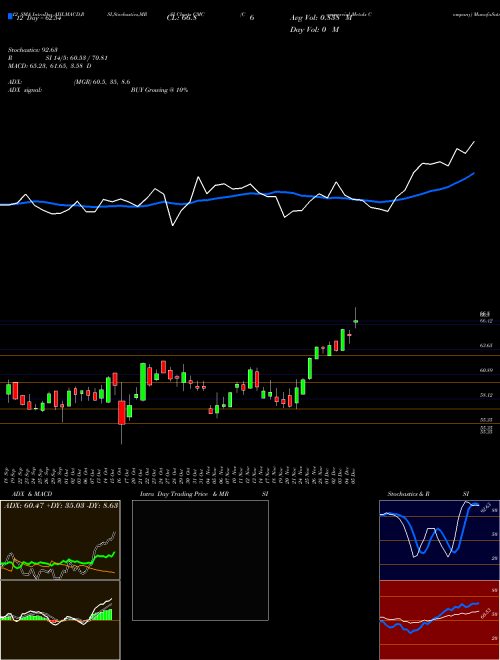This screenshot has width=500, height=660.
Task: Open the blue Stochastics mini chart
Action: coord(439,540)
